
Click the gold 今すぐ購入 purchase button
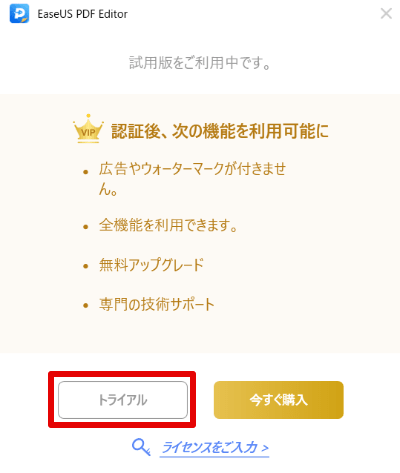click(279, 400)
